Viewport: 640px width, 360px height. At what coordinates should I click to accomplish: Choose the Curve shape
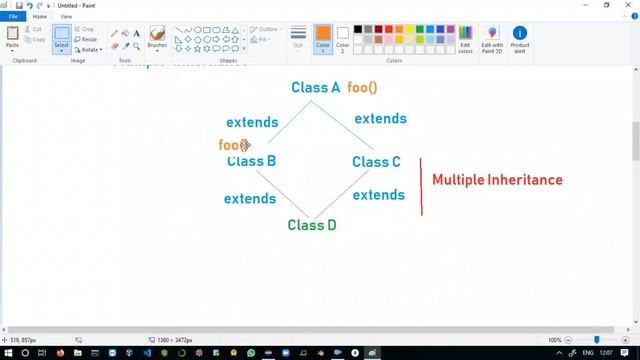click(x=188, y=30)
